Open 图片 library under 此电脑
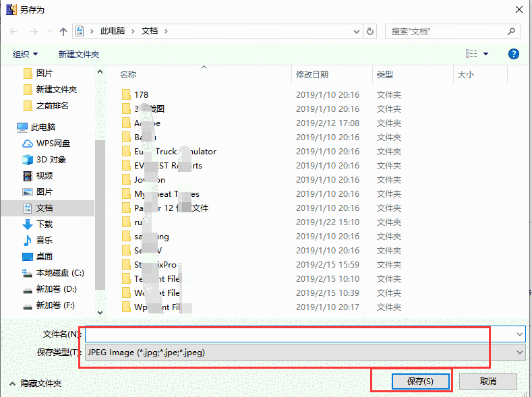This screenshot has height=397, width=532. 38,192
